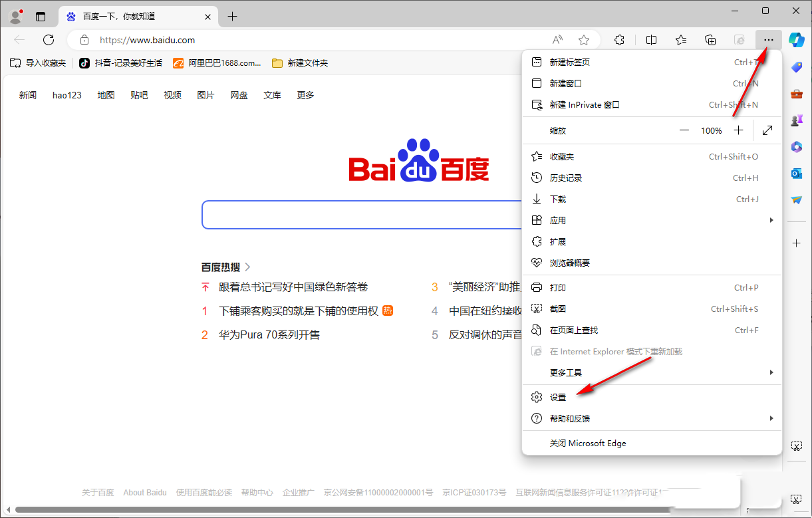Open the paper plane Drop sidebar icon

796,199
